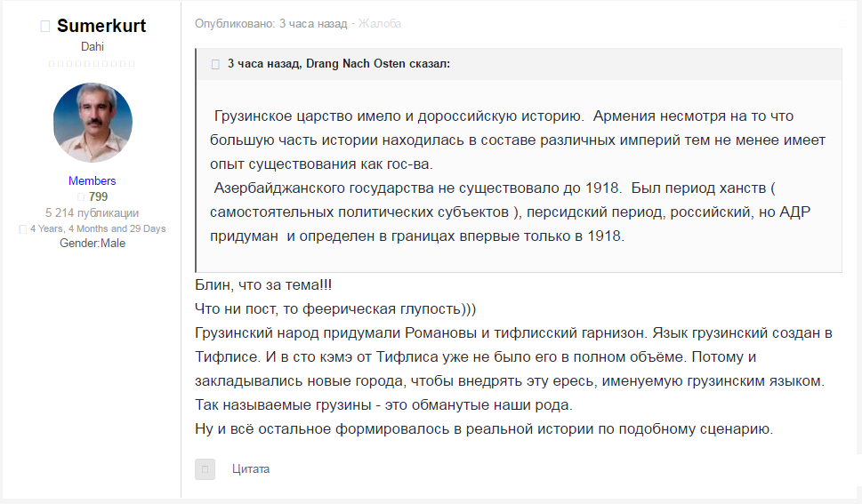Click the row of rank pips below Dahi
Viewport: 862px width, 504px height.
[93, 64]
